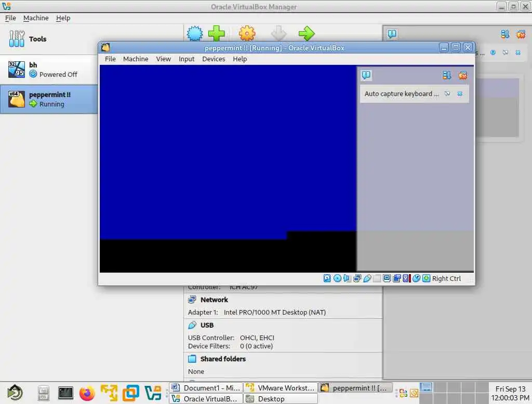This screenshot has width=532, height=404.
Task: Click CPU virtualization status icon
Action: point(406,278)
